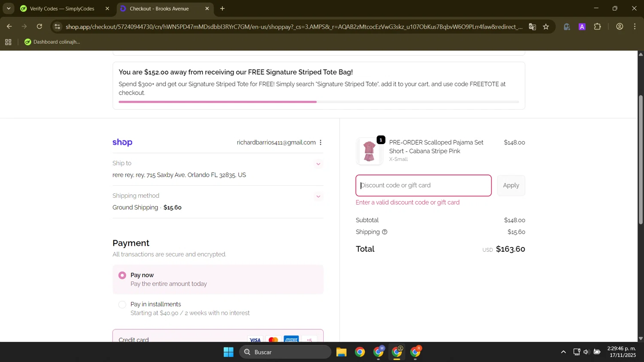Expand the Ship to address section
The width and height of the screenshot is (644, 362).
pyautogui.click(x=319, y=164)
